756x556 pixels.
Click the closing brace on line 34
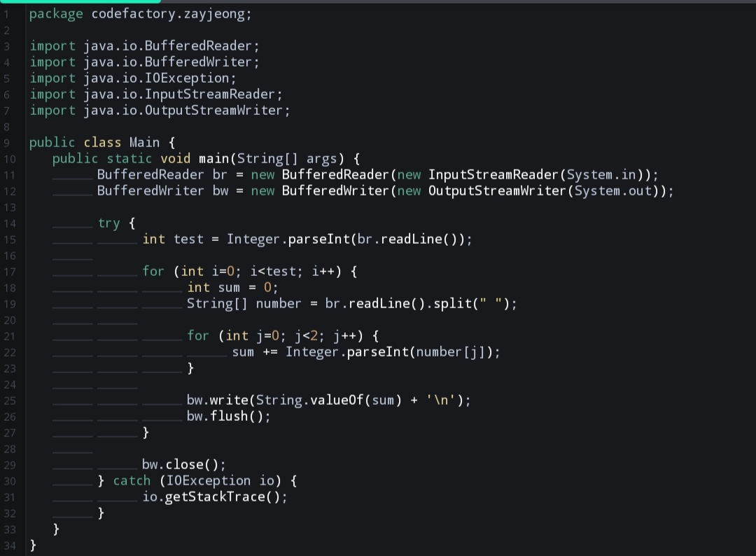(x=33, y=545)
